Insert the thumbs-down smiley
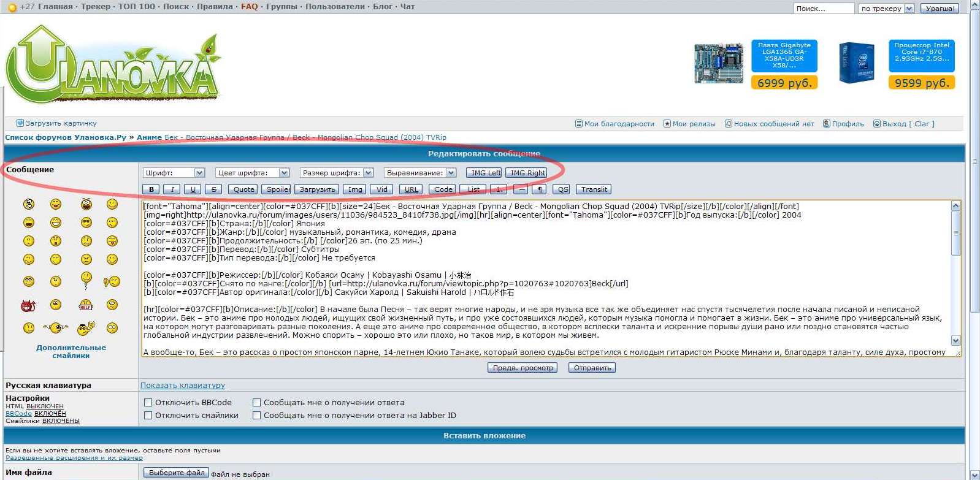The height and width of the screenshot is (480, 980). click(112, 281)
